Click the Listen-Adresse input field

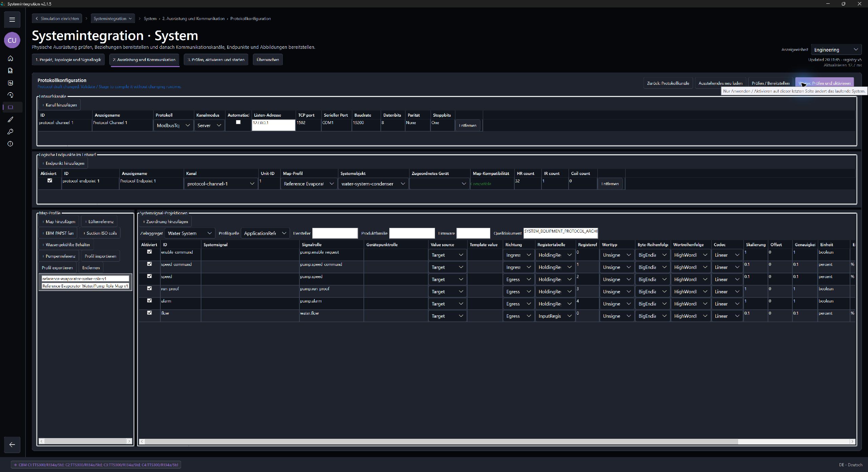[274, 125]
